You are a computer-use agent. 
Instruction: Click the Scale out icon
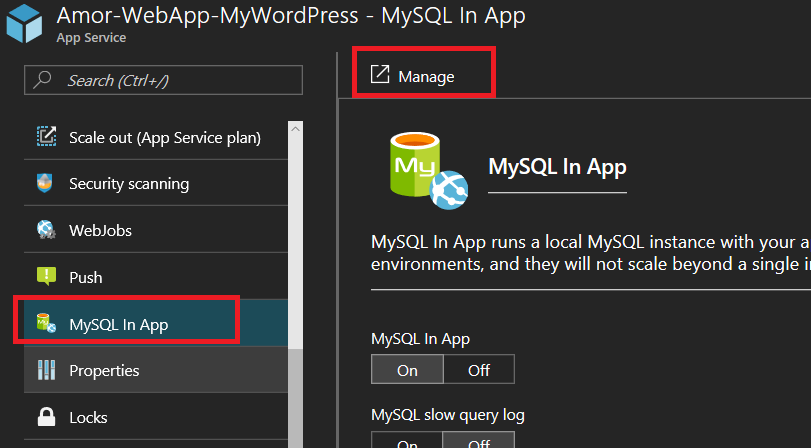click(x=47, y=137)
